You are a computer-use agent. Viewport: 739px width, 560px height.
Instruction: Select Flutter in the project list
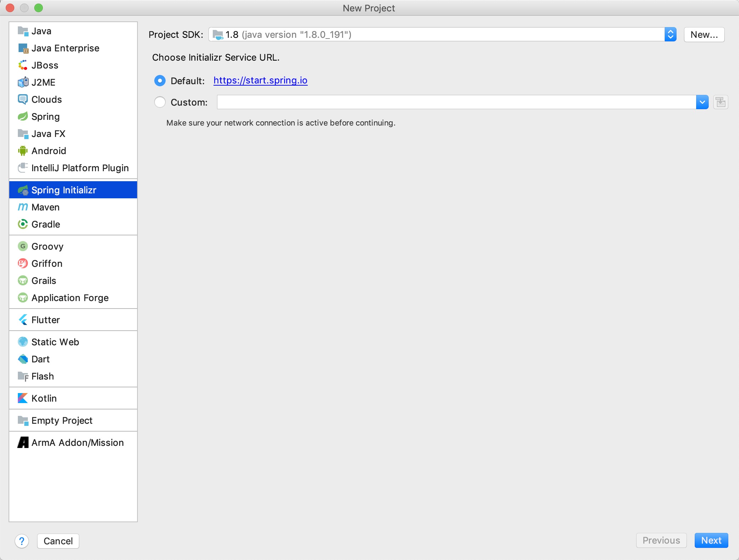(x=73, y=320)
